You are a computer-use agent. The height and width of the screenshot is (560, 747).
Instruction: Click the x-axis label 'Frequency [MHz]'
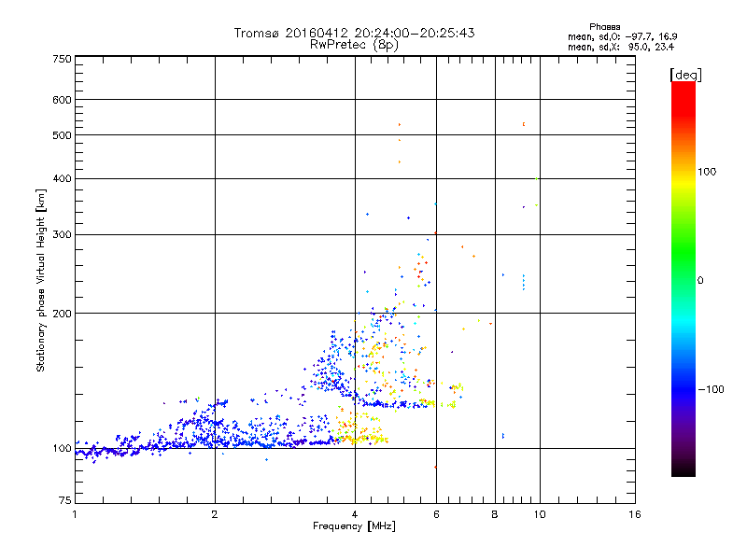(354, 526)
